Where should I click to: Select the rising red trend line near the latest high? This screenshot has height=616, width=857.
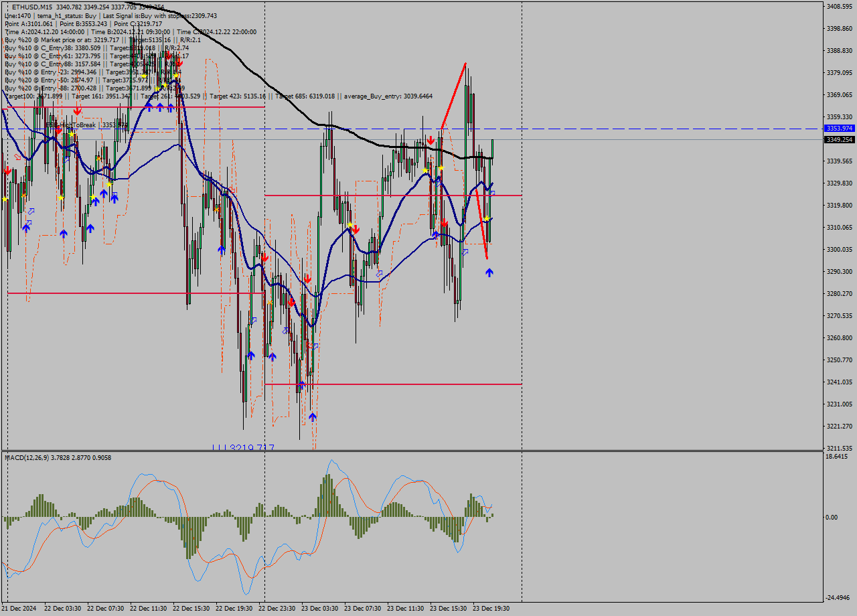click(x=453, y=95)
